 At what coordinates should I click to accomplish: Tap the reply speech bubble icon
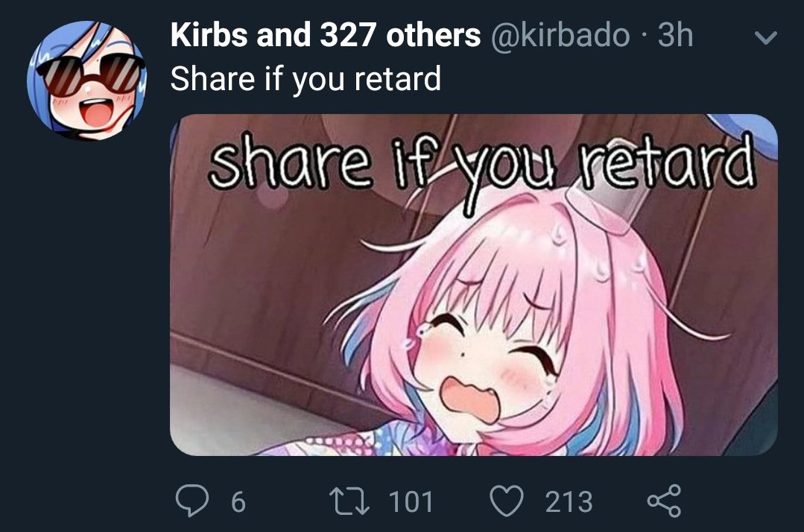pos(191,501)
